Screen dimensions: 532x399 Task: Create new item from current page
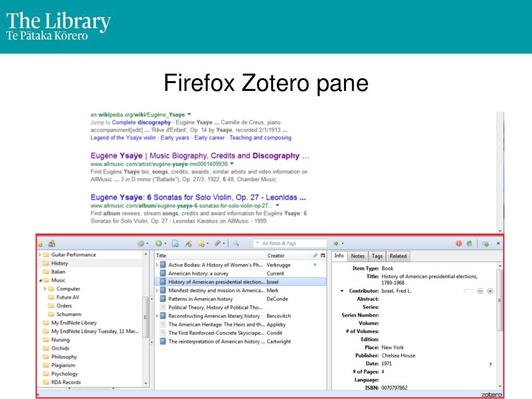click(x=175, y=243)
